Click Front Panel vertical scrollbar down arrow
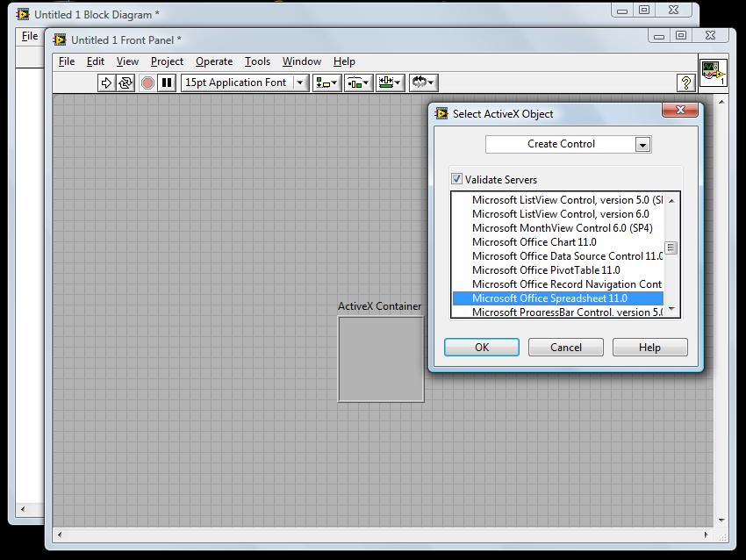 pyautogui.click(x=721, y=520)
